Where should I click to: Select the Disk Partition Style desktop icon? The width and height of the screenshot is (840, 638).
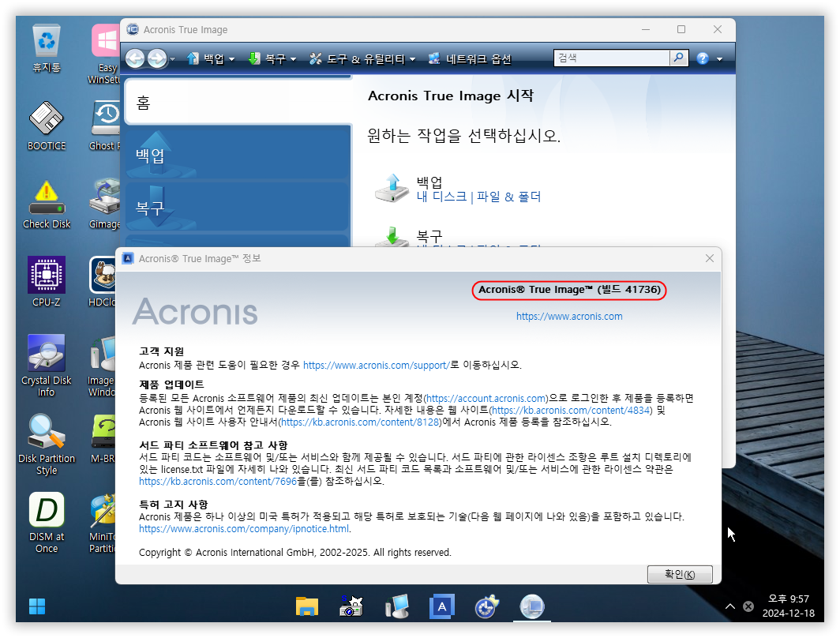coord(47,445)
